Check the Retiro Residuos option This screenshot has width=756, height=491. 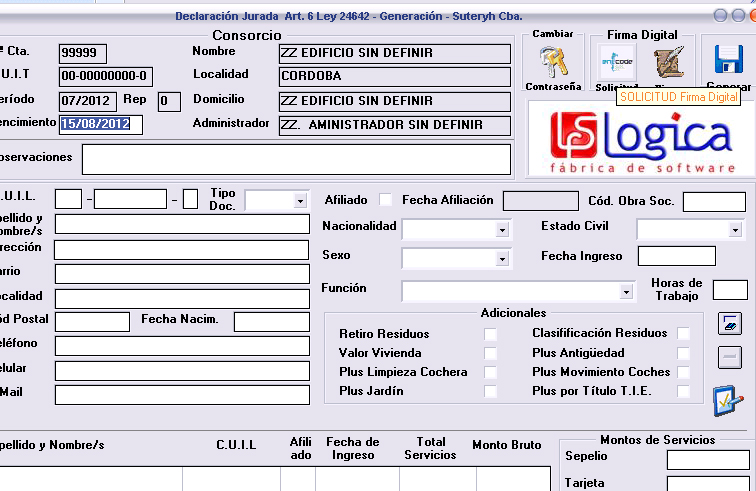pos(490,334)
